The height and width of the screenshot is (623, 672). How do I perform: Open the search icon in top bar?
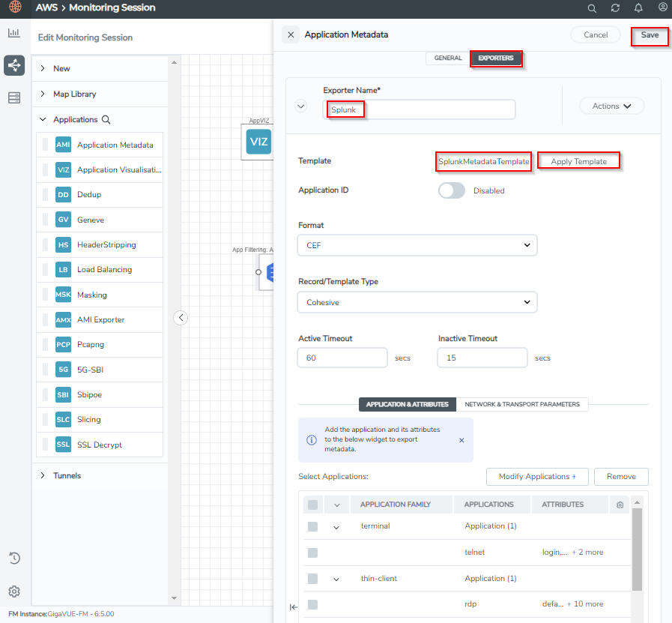(592, 8)
